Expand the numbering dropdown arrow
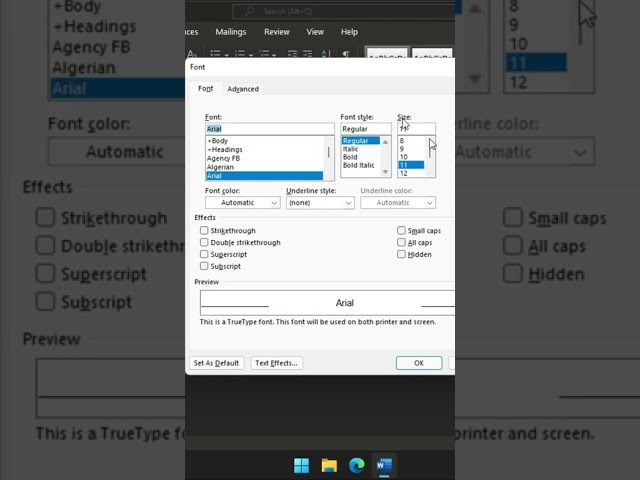640x480 pixels. coord(251,55)
